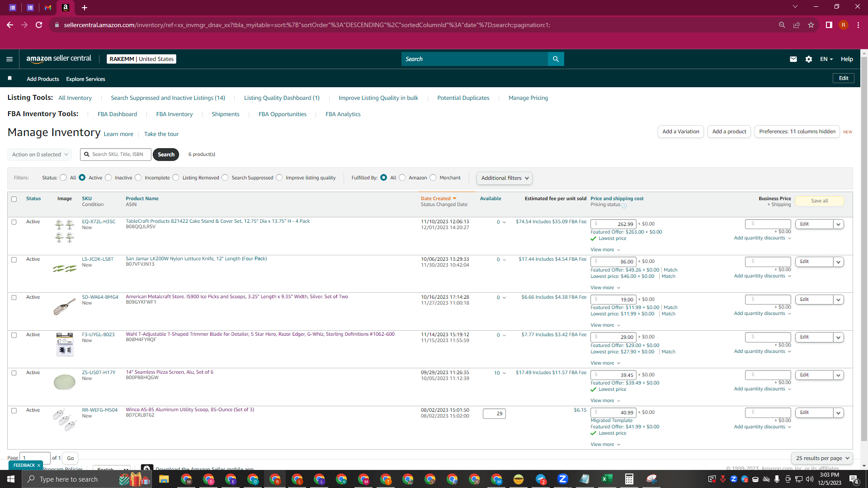Open the San Jamar Lettuce Knife thumbnail
This screenshot has height=488, width=868.
point(65,269)
